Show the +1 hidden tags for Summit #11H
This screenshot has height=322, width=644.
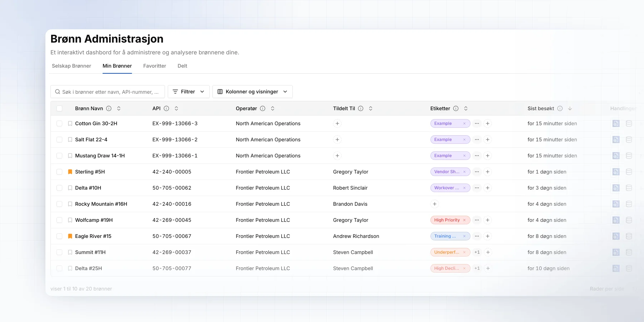[477, 252]
